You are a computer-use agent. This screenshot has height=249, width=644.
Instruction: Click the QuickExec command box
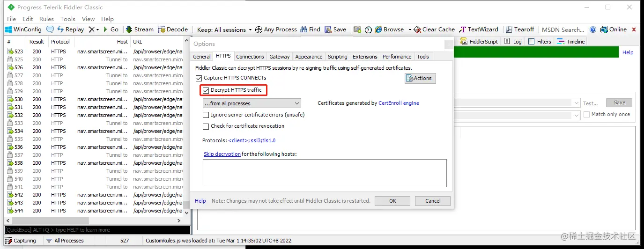[97, 230]
